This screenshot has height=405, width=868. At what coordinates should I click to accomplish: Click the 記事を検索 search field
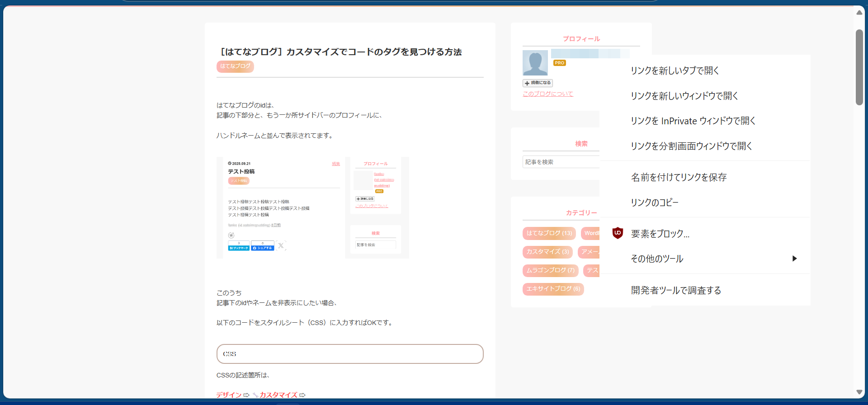(561, 162)
